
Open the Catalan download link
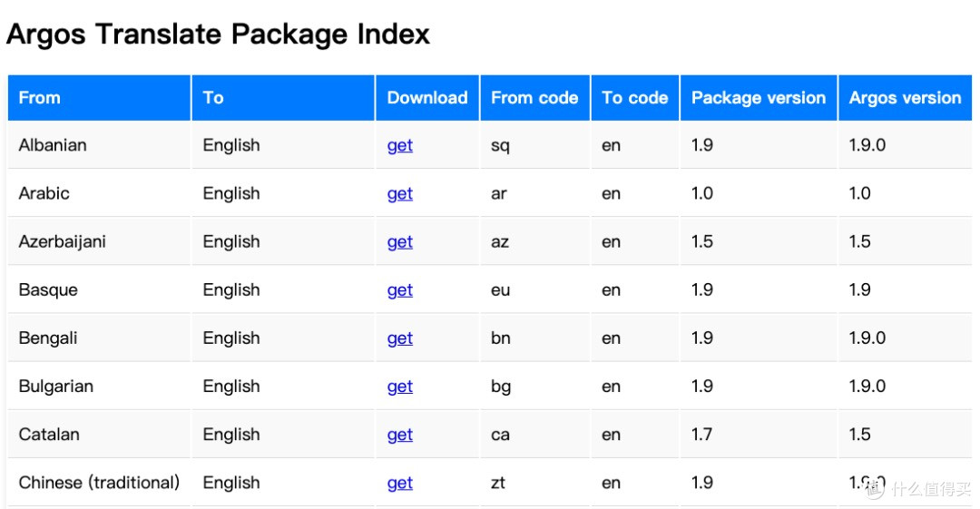[x=400, y=434]
